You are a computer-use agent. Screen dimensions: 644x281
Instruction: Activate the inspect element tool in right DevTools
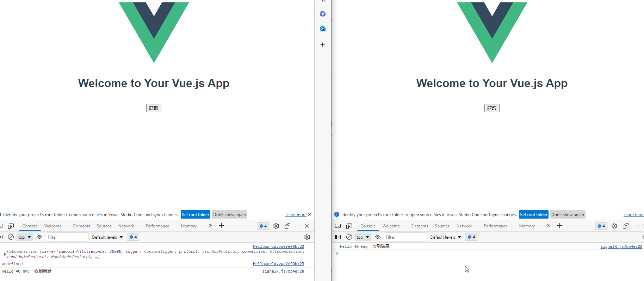[338, 226]
